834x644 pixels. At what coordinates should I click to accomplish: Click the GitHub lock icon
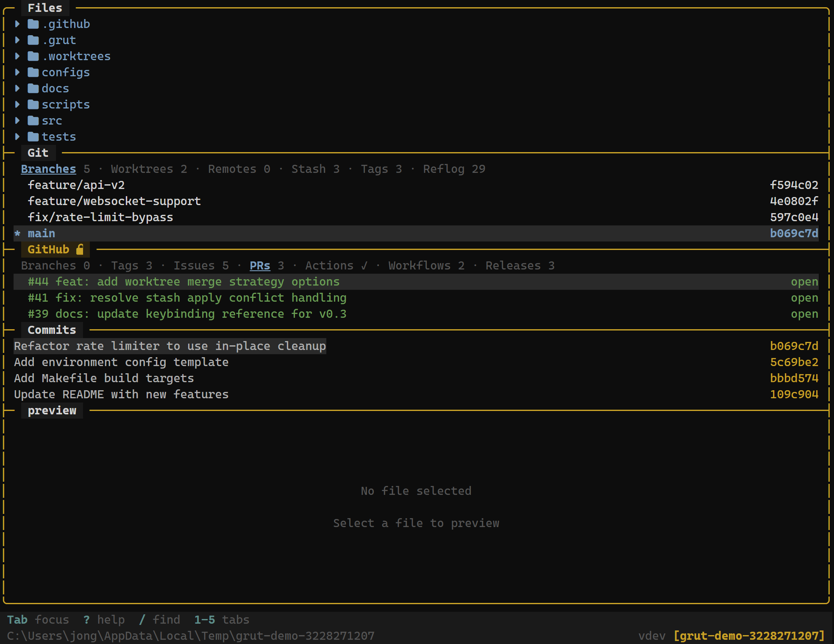point(80,250)
